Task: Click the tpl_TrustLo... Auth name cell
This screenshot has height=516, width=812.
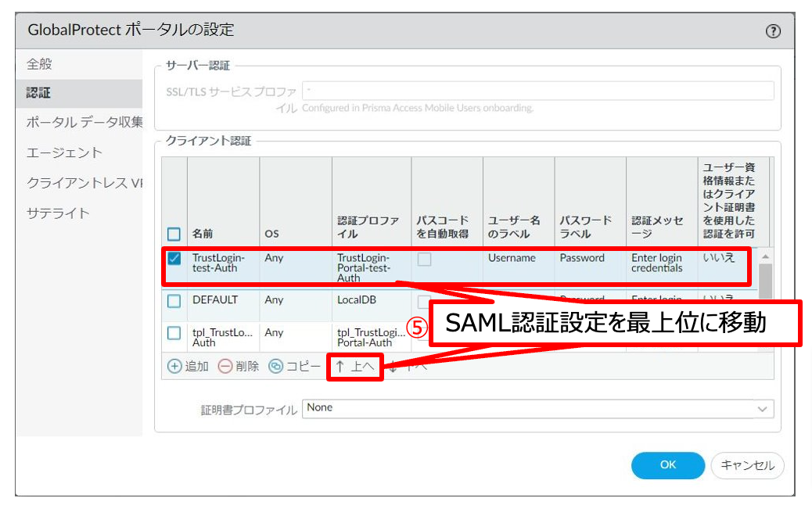Action: pyautogui.click(x=222, y=338)
